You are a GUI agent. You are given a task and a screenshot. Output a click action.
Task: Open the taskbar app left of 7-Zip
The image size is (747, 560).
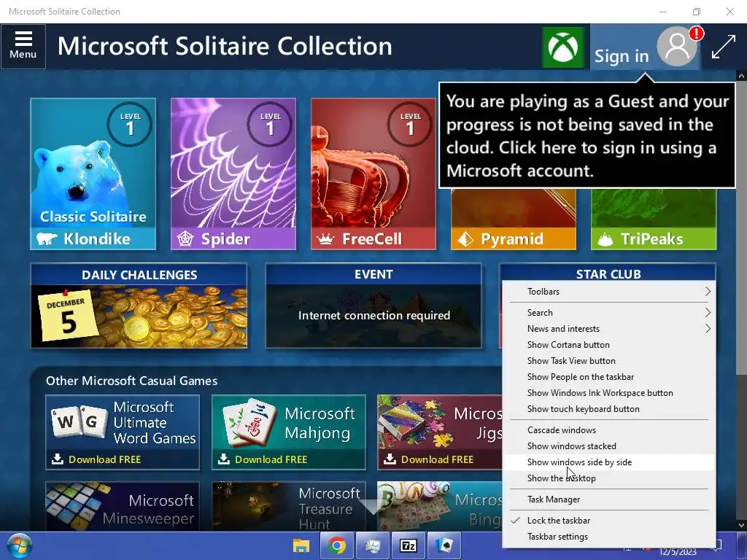click(x=373, y=545)
